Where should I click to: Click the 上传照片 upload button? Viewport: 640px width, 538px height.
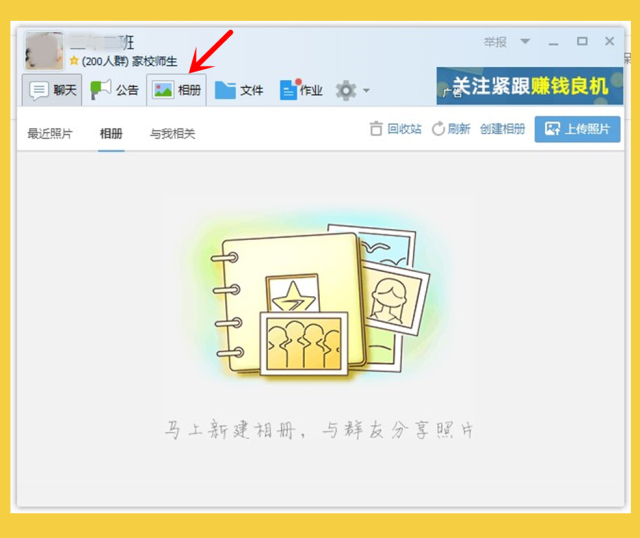tap(577, 129)
